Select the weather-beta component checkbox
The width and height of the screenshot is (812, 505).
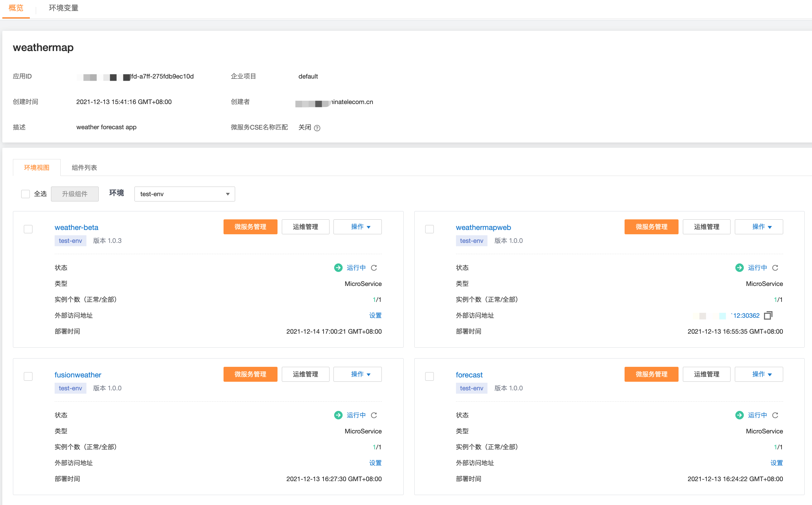pyautogui.click(x=28, y=229)
